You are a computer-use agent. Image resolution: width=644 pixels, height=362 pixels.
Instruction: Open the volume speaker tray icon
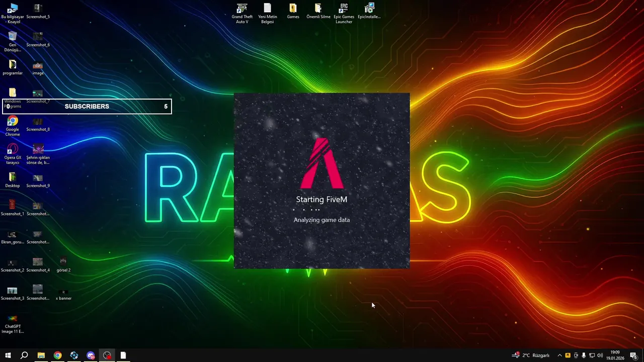click(x=600, y=355)
